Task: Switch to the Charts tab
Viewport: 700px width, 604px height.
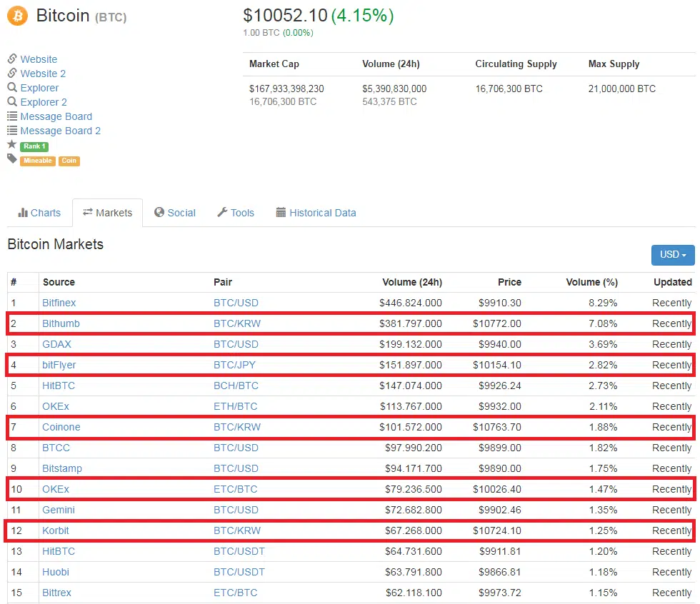Action: click(x=39, y=213)
